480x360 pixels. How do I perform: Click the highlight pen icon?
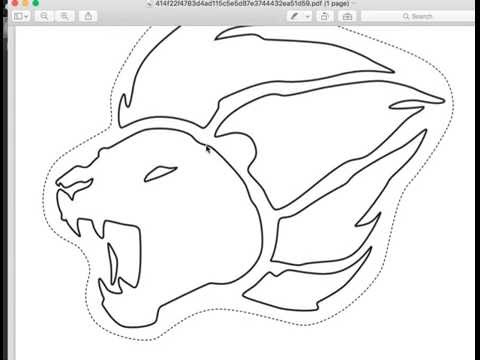(294, 16)
